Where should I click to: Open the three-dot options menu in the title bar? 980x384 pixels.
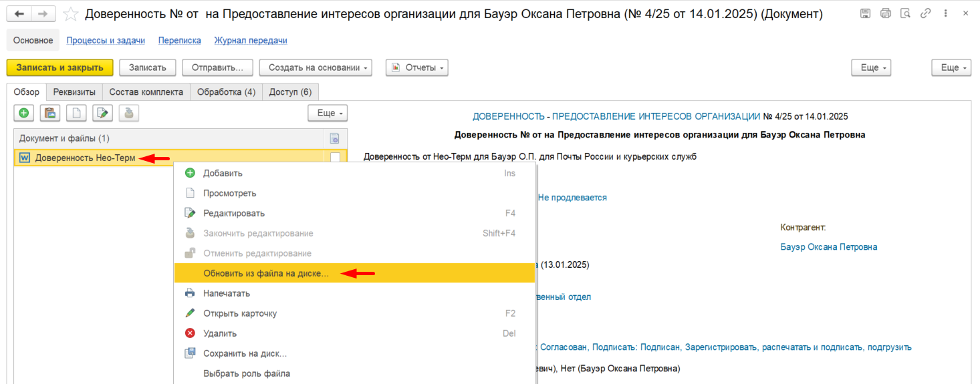point(945,13)
